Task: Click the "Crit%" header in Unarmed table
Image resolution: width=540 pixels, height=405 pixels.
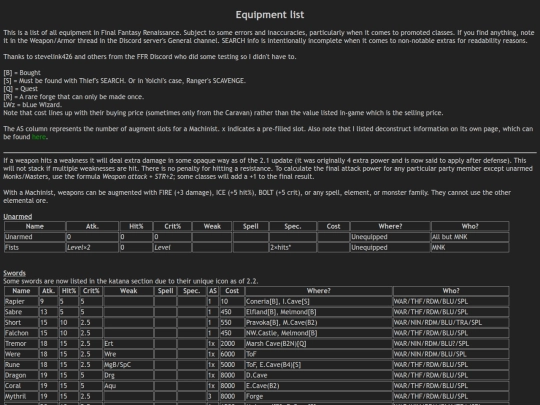Action: point(173,226)
